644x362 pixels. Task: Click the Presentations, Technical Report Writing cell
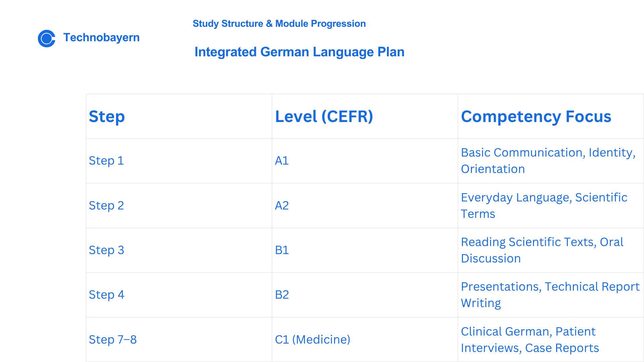(551, 295)
